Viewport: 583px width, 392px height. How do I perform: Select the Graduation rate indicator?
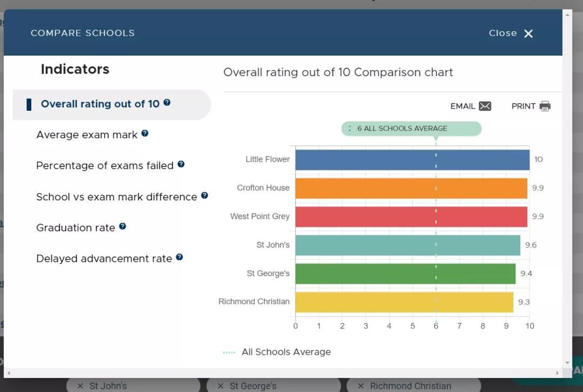tap(76, 228)
